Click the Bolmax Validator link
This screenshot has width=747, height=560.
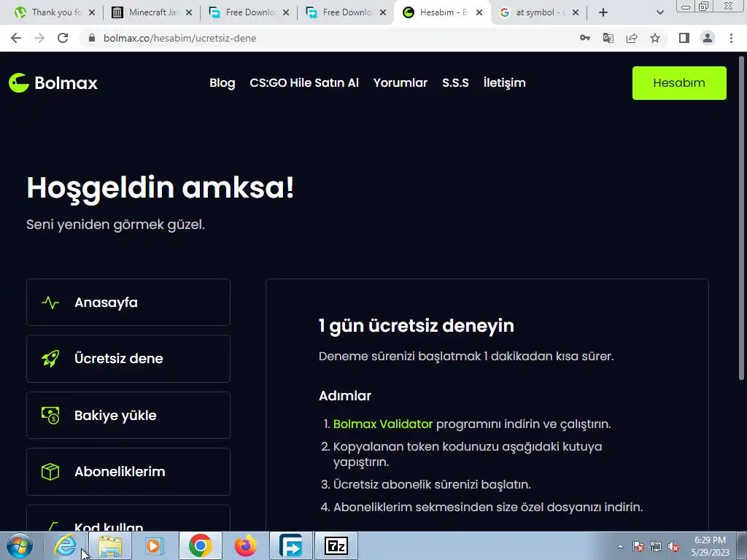[382, 424]
